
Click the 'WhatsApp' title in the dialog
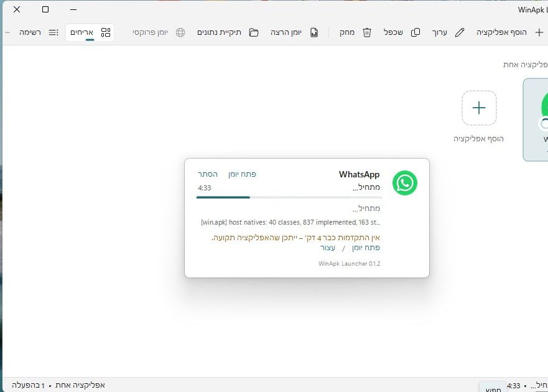(359, 174)
